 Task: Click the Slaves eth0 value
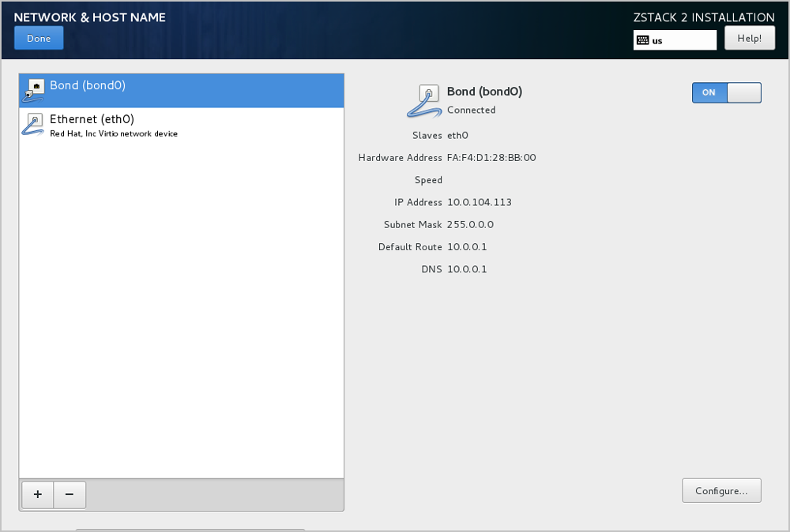point(457,136)
